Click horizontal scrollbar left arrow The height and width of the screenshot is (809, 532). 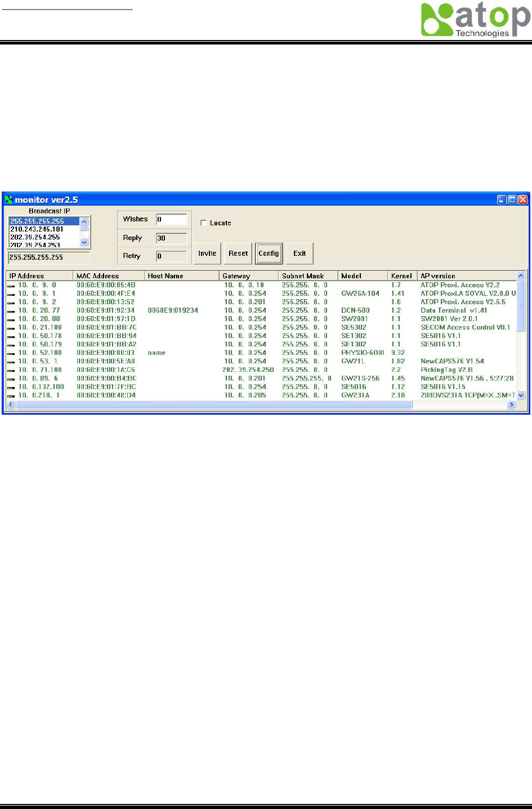click(x=11, y=405)
